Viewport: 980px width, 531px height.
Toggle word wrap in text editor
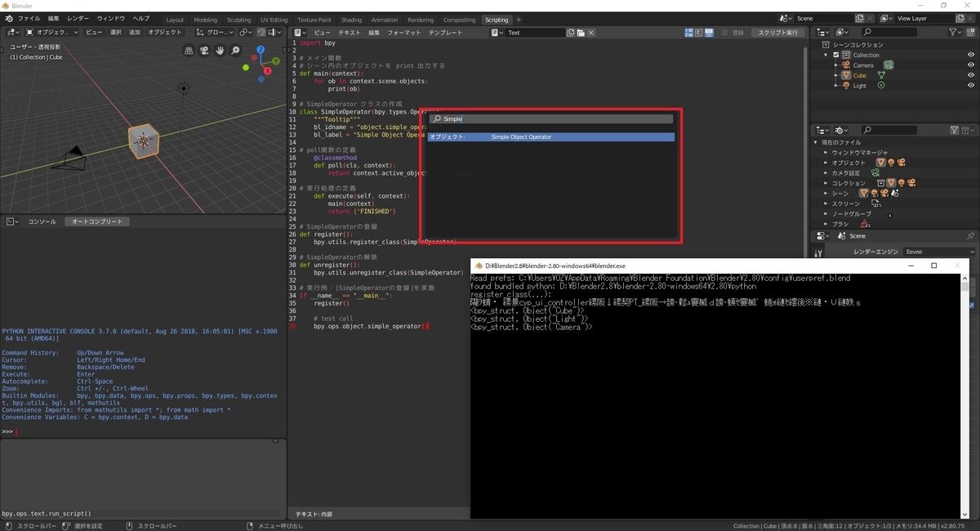(698, 33)
